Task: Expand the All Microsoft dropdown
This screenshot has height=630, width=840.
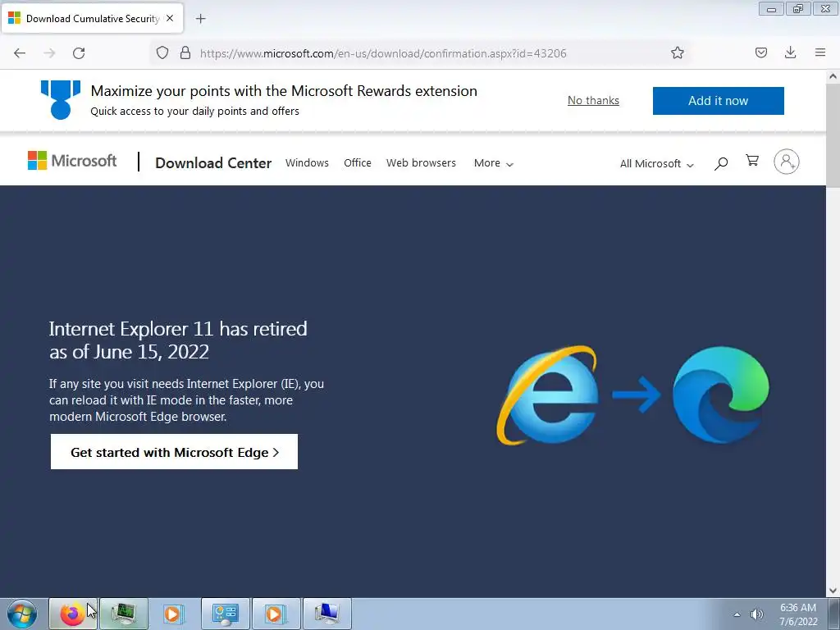Action: [x=656, y=164]
